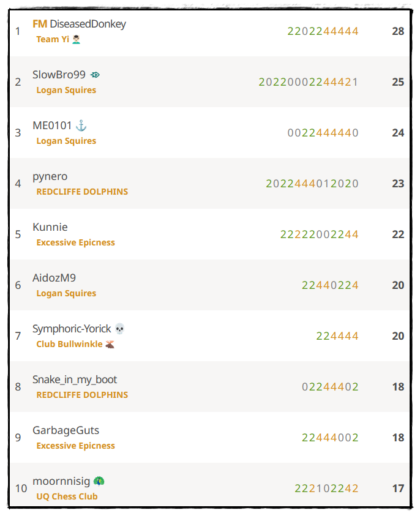The width and height of the screenshot is (420, 516).
Task: Open the UQ Chess Club team link
Action: point(67,496)
